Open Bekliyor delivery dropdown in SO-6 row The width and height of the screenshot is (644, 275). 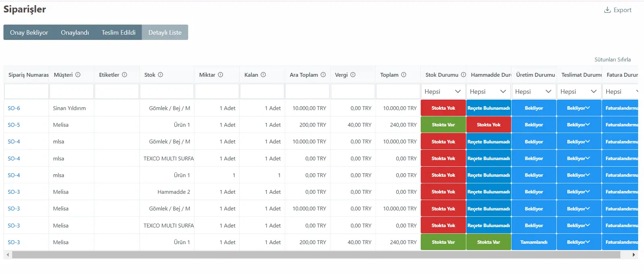[x=579, y=108]
